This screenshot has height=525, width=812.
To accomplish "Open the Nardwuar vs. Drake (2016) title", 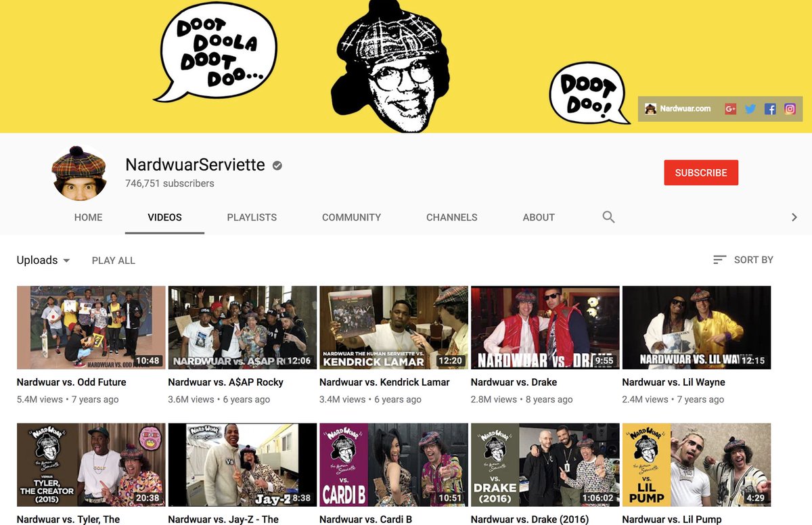I will (x=530, y=520).
